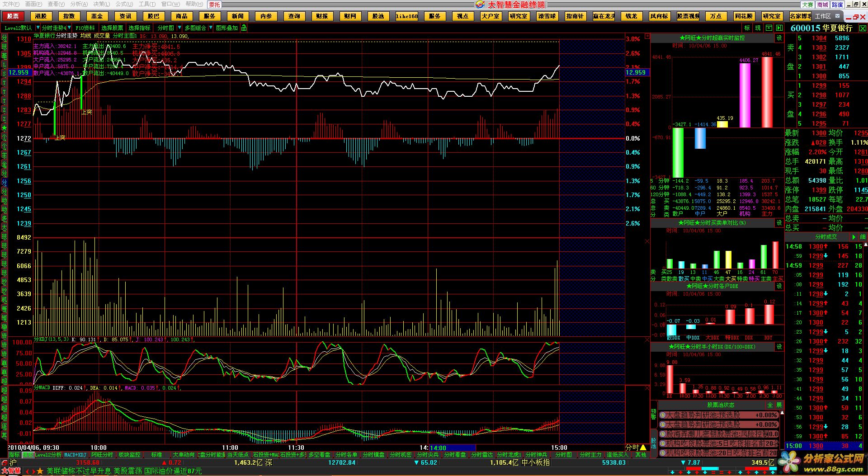Click the 全 icon in 股票池状态 header
The image size is (868, 476).
pyautogui.click(x=770, y=405)
